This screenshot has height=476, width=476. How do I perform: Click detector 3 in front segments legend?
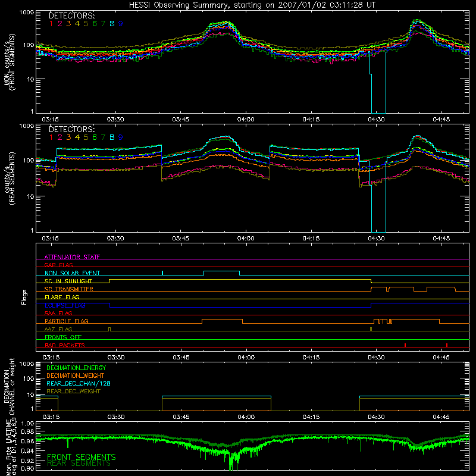click(68, 24)
